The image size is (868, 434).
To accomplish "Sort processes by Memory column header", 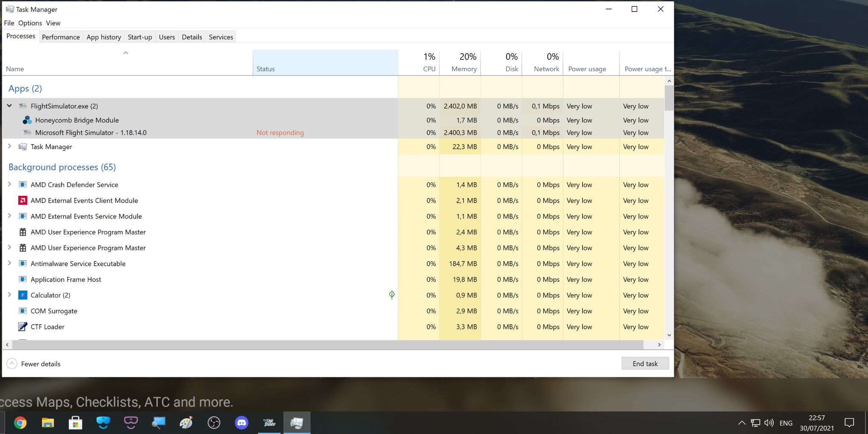I will pyautogui.click(x=463, y=69).
